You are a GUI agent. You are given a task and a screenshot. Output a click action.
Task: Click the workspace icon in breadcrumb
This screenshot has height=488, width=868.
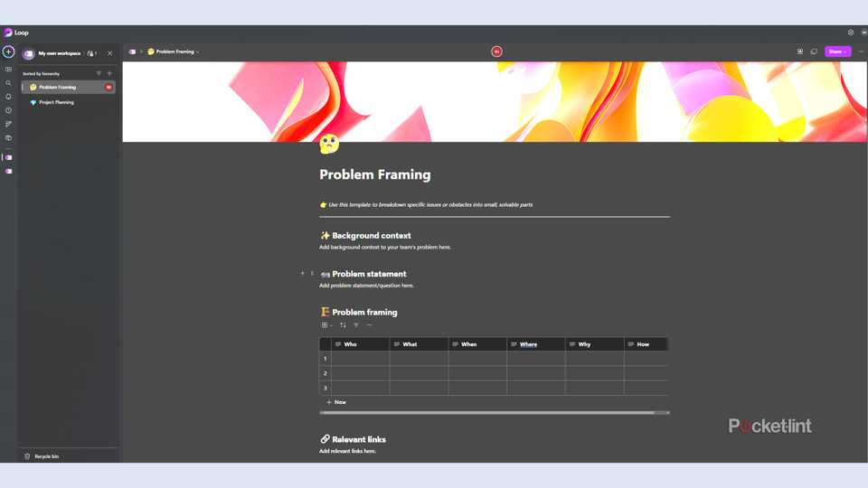(x=132, y=52)
